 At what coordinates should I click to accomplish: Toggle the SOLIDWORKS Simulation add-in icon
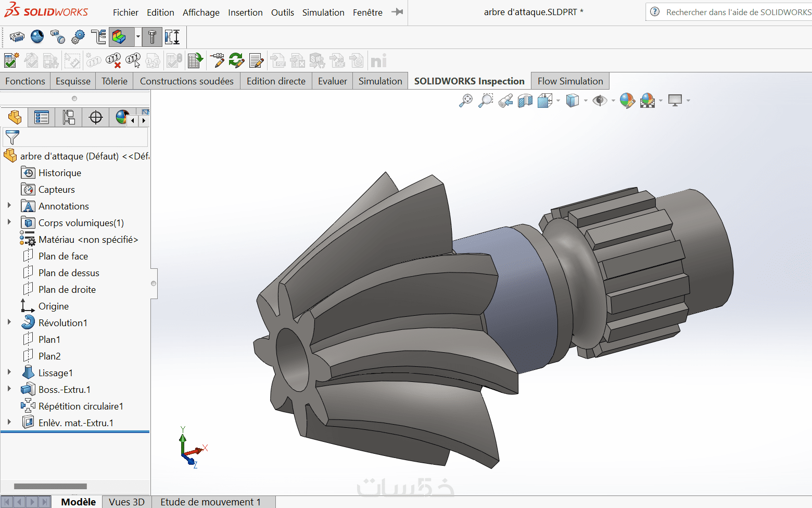pyautogui.click(x=119, y=37)
